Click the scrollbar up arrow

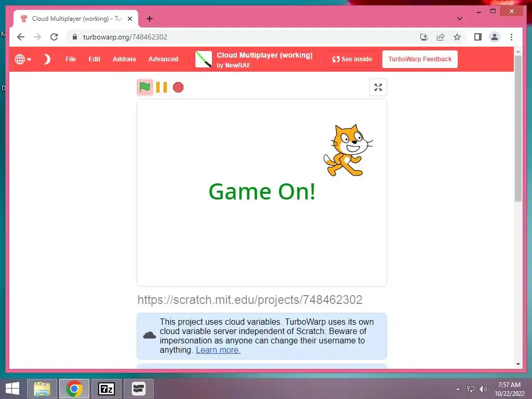tap(518, 51)
